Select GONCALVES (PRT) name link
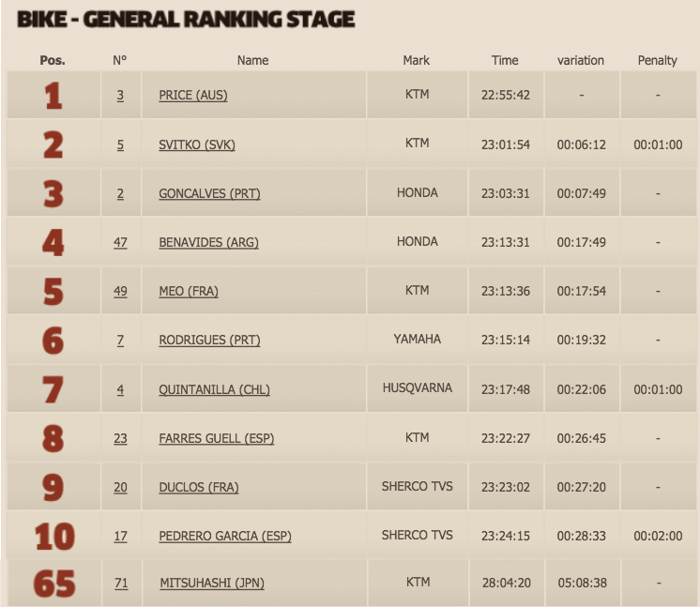 click(x=209, y=193)
